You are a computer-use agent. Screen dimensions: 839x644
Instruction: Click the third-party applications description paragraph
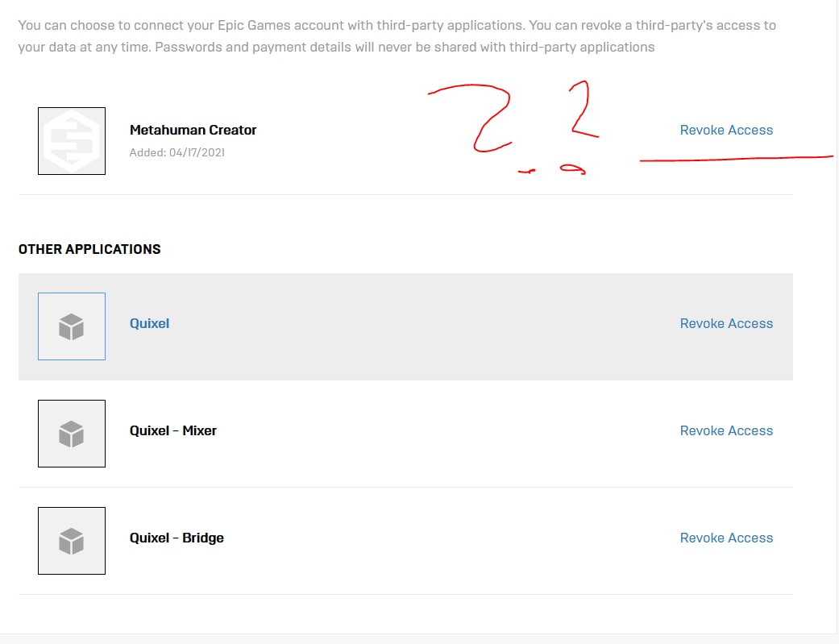coord(397,35)
